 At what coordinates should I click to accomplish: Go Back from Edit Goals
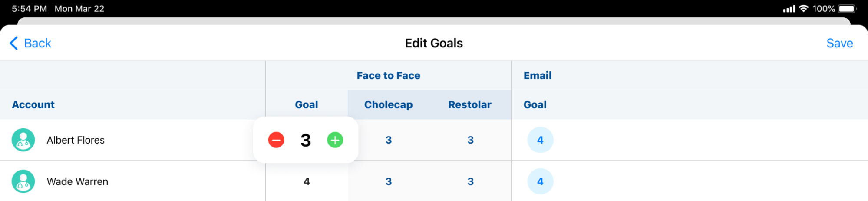coord(37,43)
